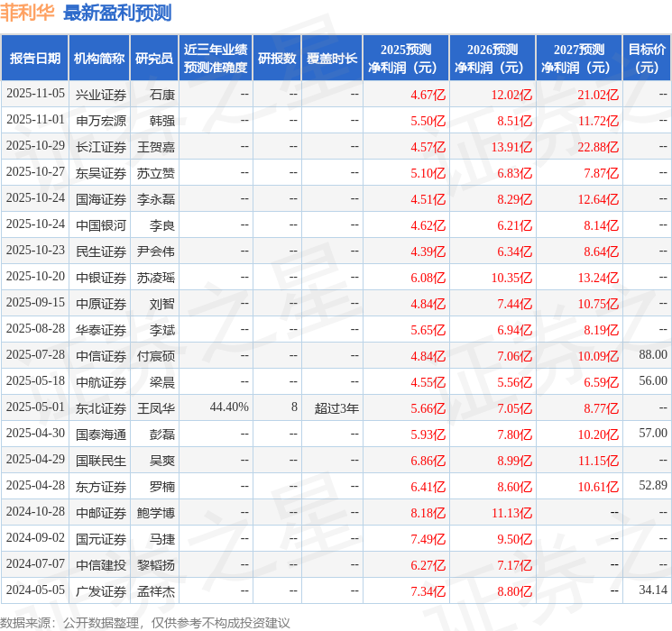
Task: Select date cell 2025-09-15
Action: [35, 303]
